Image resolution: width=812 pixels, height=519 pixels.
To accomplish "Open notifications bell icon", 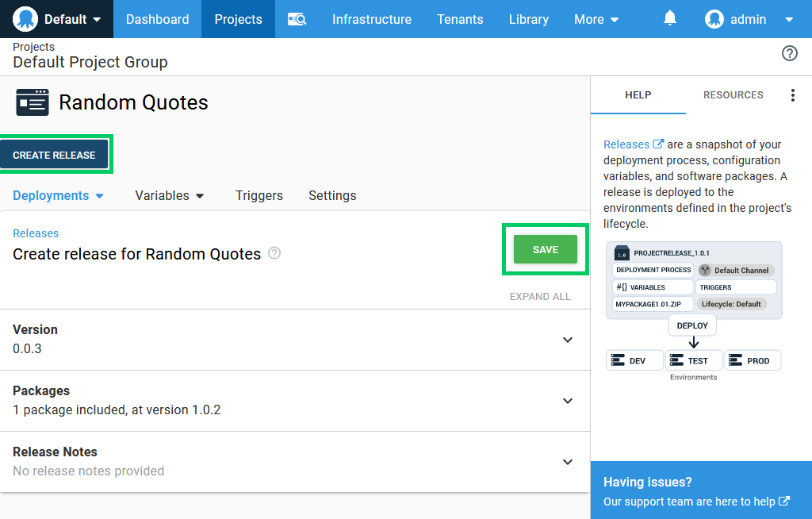I will pos(669,19).
